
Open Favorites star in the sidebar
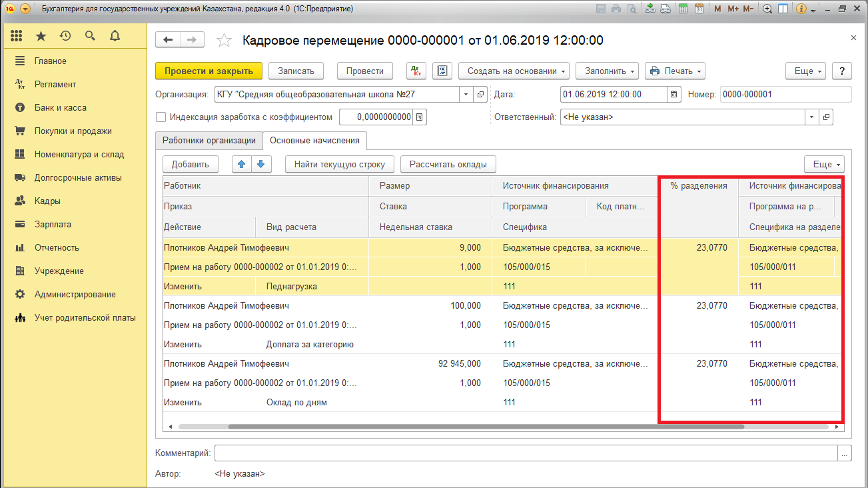[x=41, y=36]
